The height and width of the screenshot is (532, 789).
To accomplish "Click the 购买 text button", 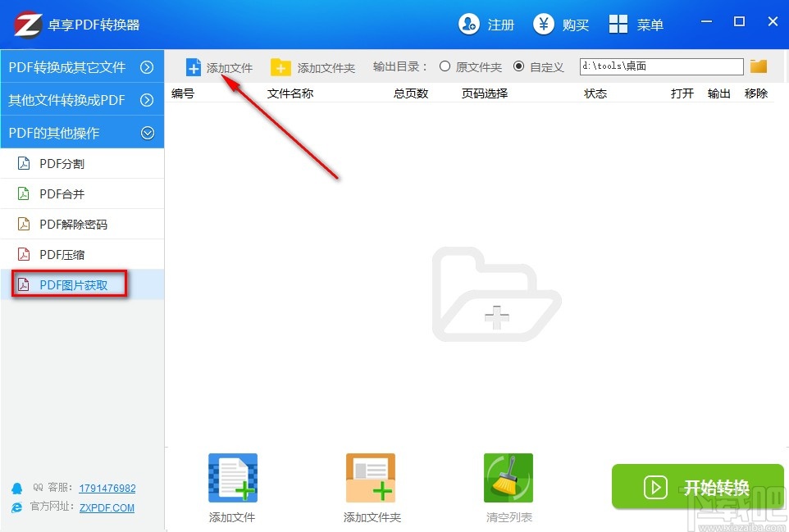I will tap(576, 25).
